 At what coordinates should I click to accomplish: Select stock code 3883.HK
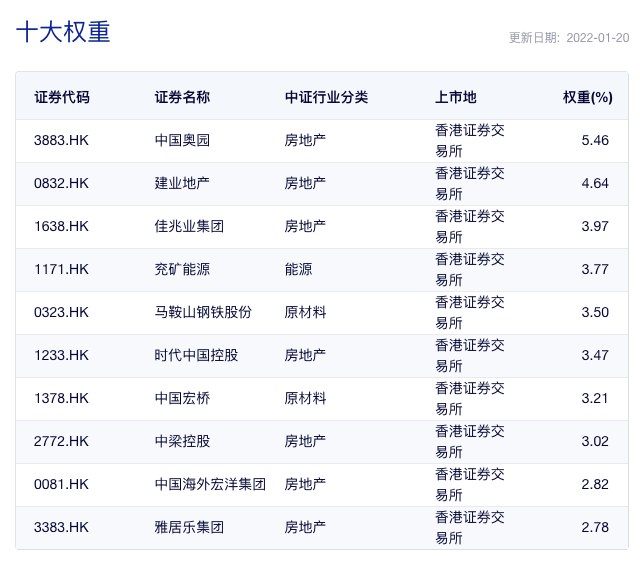(61, 140)
